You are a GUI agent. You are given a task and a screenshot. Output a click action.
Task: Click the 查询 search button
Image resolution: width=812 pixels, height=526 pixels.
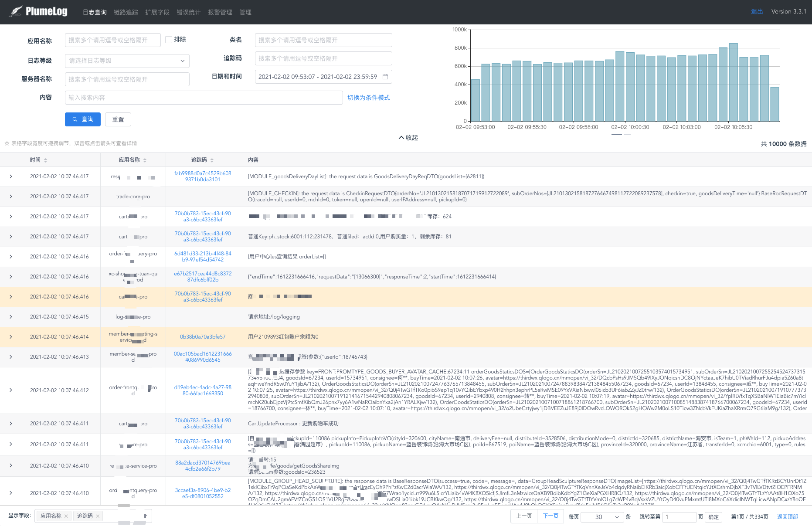(83, 119)
